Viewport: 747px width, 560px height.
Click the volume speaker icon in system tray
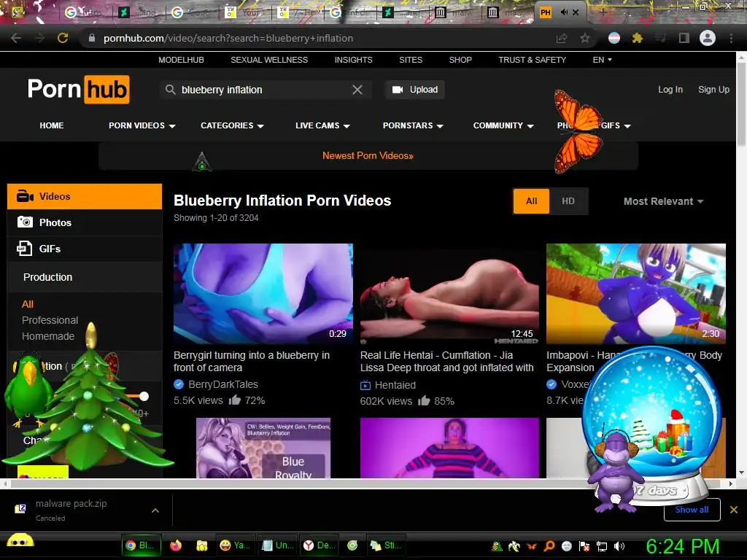pyautogui.click(x=619, y=546)
